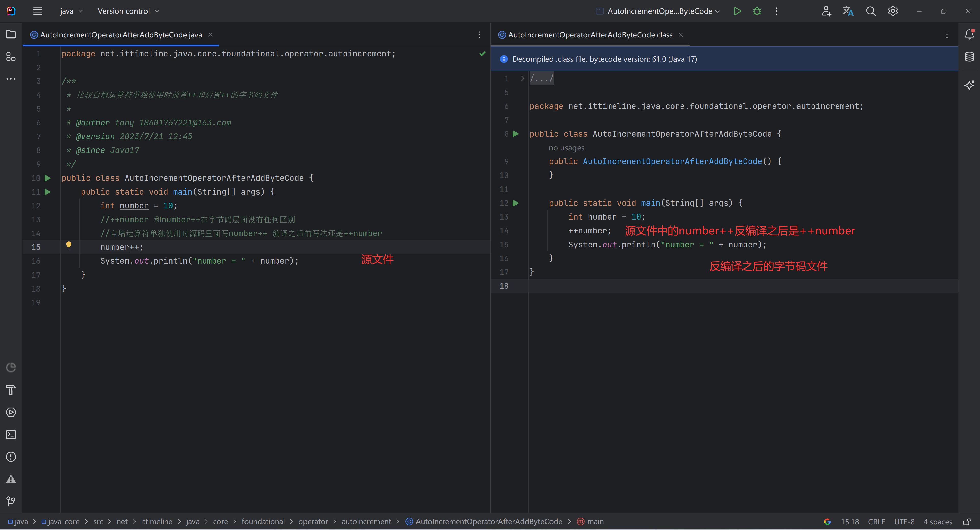The width and height of the screenshot is (980, 530).
Task: Open the Code With Me user icon
Action: tap(826, 11)
